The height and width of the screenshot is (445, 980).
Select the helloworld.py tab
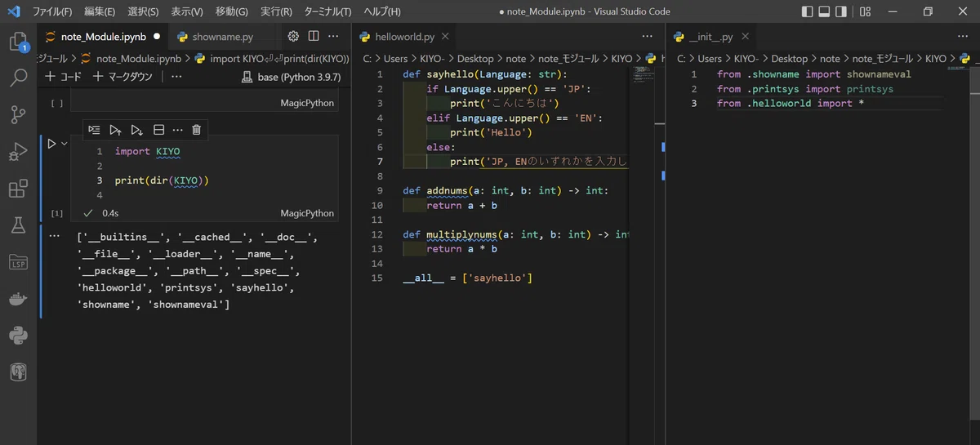pos(404,37)
